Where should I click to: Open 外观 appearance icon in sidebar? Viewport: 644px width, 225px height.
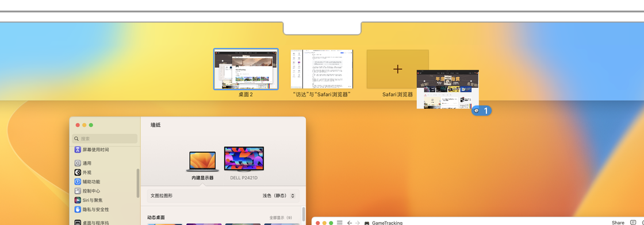point(78,173)
